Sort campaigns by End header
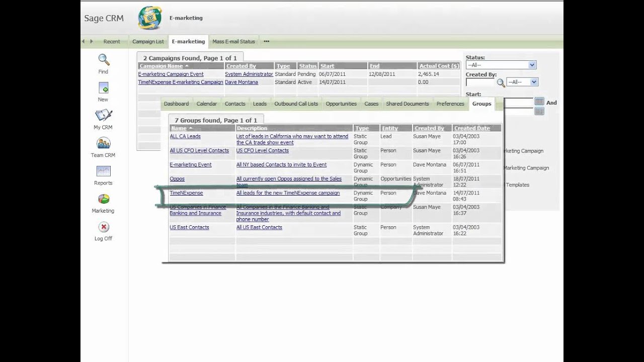The image size is (644, 362). [374, 66]
